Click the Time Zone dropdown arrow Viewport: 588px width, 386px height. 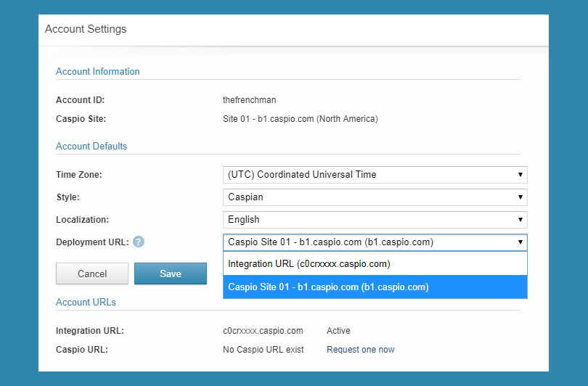tap(520, 175)
